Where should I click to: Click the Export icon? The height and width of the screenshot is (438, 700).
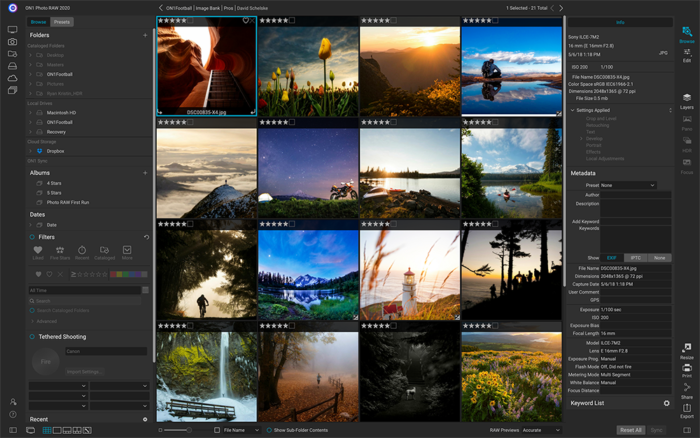pyautogui.click(x=687, y=410)
